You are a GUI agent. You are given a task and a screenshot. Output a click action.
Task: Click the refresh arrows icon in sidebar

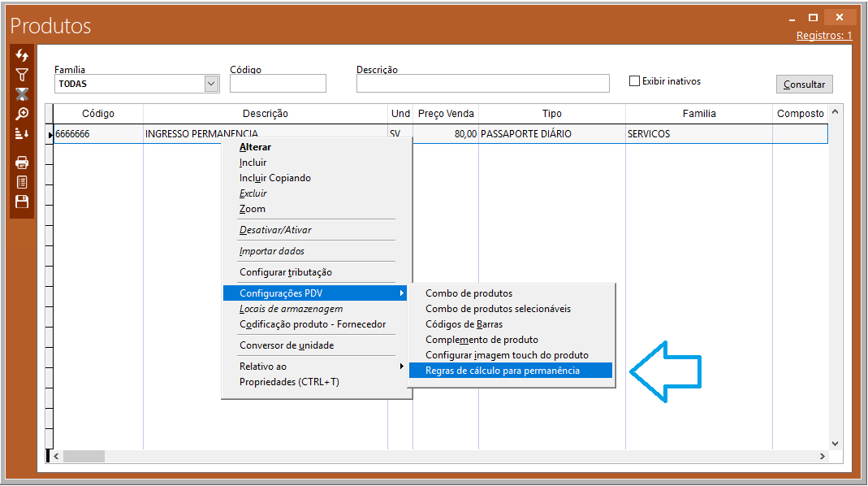pos(22,56)
